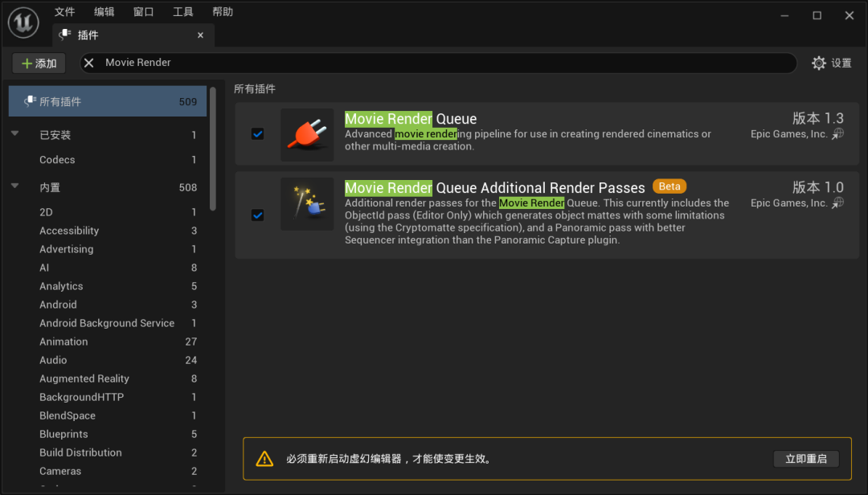Collapse the 内置 category
The height and width of the screenshot is (495, 868).
(x=15, y=186)
